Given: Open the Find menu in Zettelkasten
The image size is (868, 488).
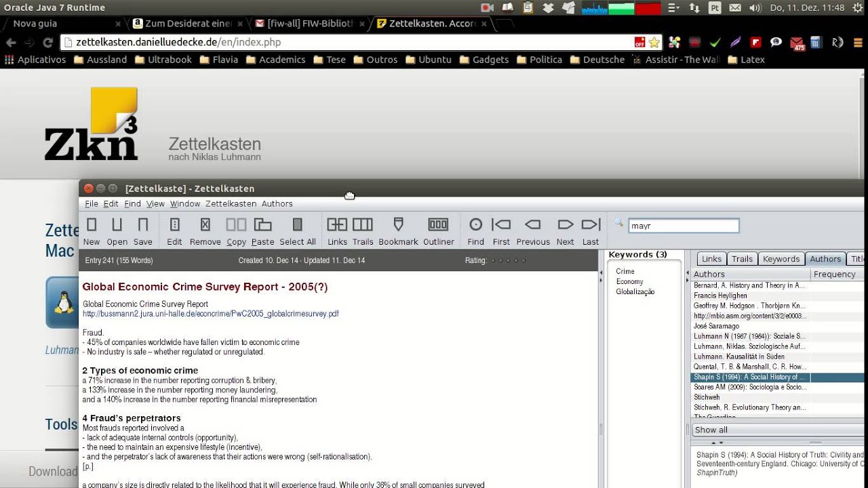Looking at the screenshot, I should 133,203.
